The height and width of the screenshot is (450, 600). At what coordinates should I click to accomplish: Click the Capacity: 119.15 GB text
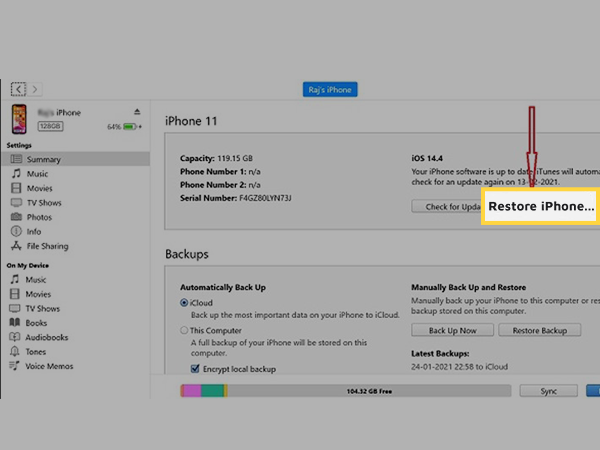pos(216,158)
